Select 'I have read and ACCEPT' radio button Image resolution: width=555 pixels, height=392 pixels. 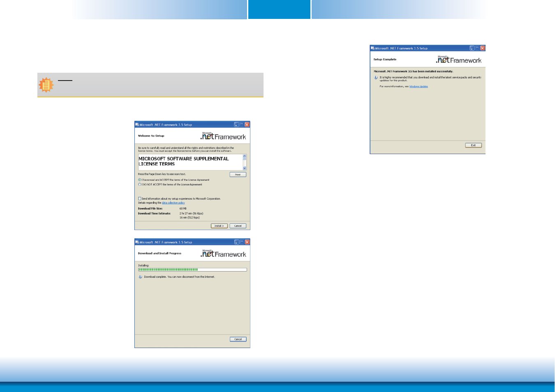[x=140, y=180]
